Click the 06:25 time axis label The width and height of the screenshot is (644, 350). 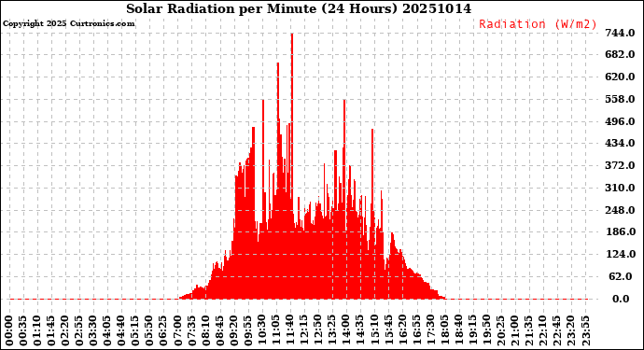[164, 330]
